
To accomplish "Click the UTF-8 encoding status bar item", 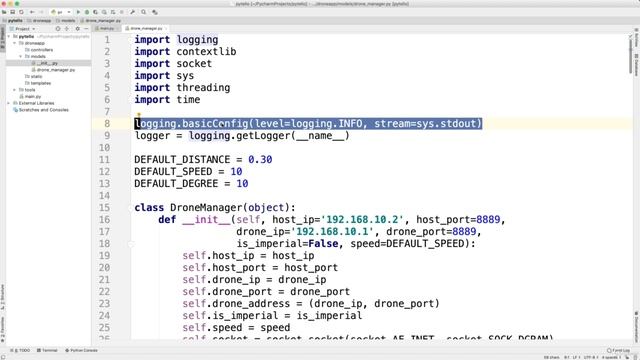I will click(x=591, y=357).
